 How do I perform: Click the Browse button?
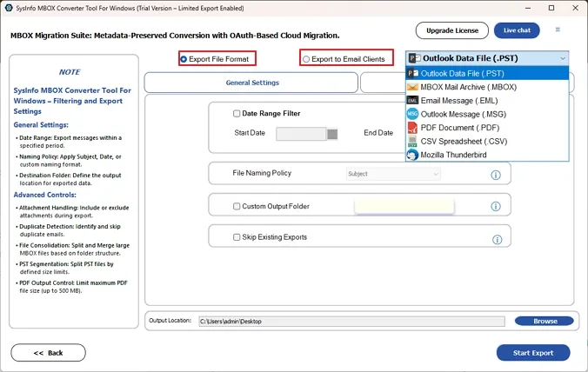coord(545,321)
